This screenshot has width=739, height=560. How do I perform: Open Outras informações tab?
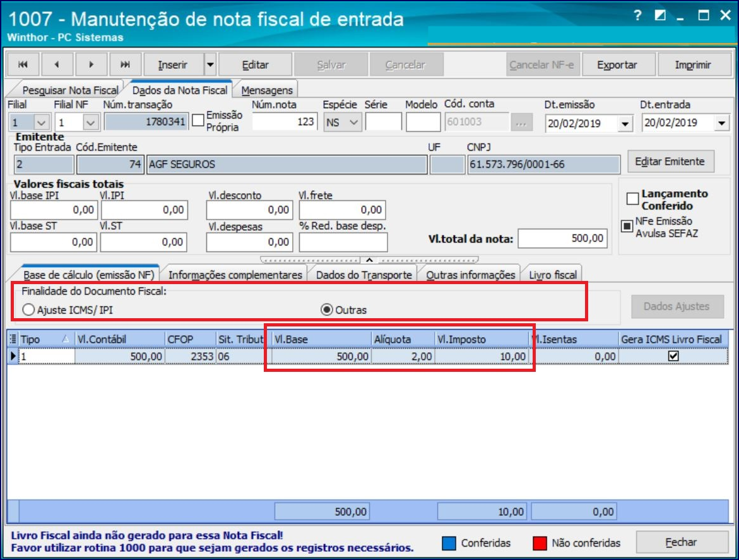470,275
